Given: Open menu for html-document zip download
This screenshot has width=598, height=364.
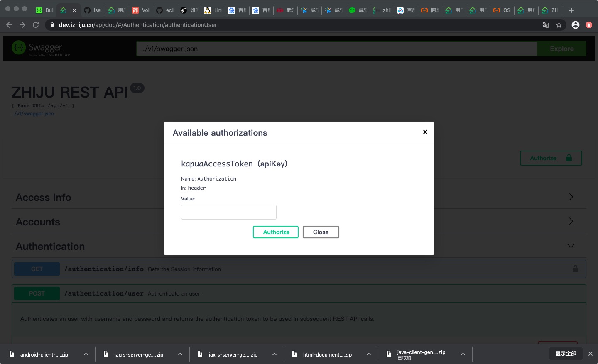Looking at the screenshot, I should (x=369, y=354).
